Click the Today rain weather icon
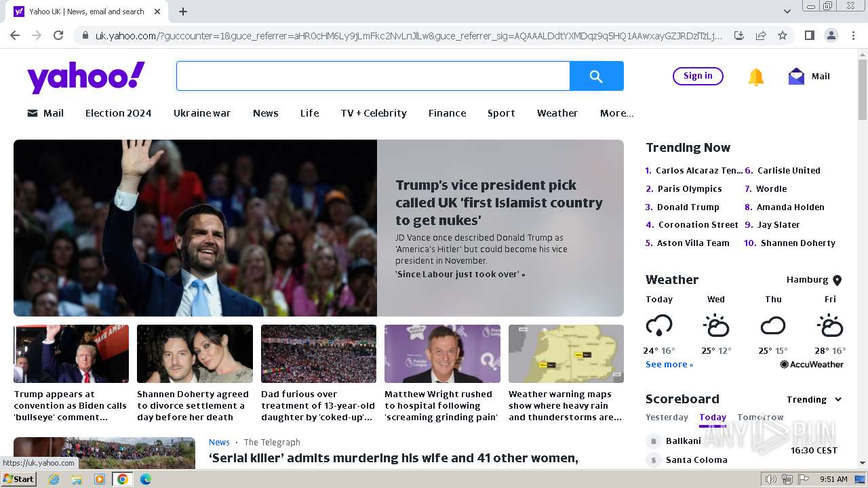Viewport: 868px width, 488px height. (659, 326)
